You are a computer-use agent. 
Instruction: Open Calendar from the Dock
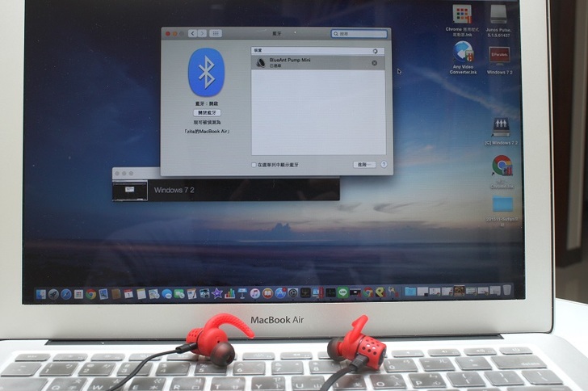click(128, 293)
